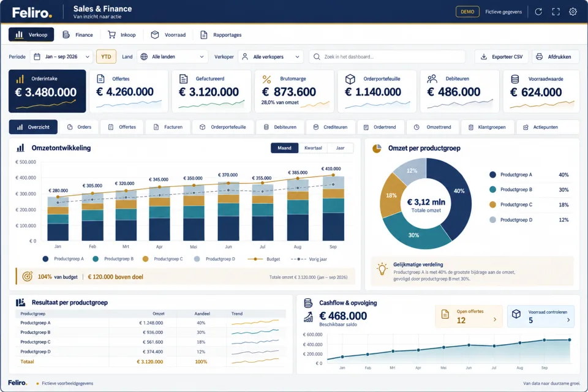Open settings gear icon
The image size is (588, 392).
573,12
